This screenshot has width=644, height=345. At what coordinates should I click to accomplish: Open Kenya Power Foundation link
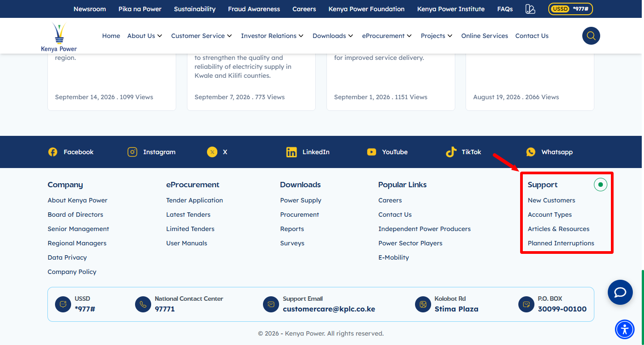coord(366,9)
